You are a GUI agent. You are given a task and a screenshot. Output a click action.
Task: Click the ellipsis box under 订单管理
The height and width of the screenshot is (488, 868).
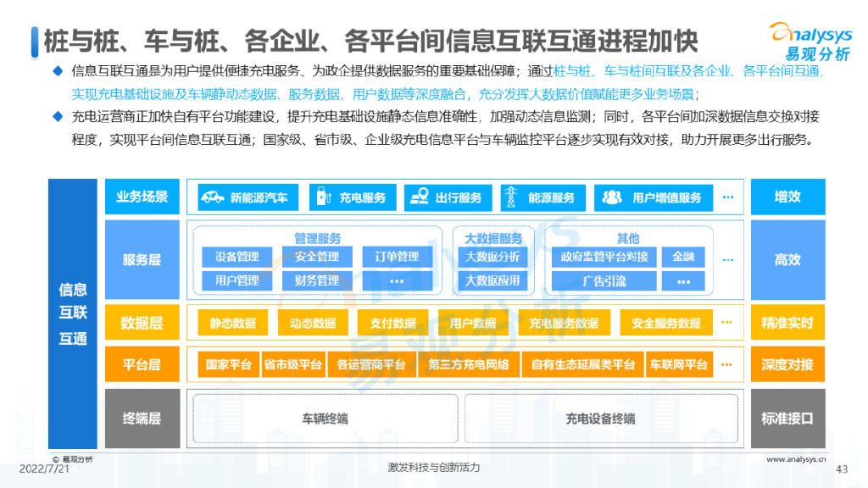397,280
